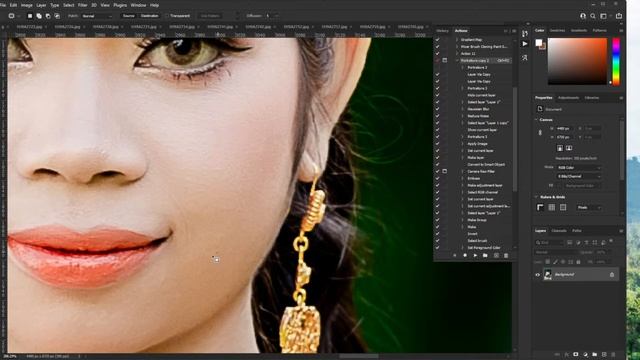Click the Share icon at top right
This screenshot has height=360, width=640.
click(x=619, y=16)
